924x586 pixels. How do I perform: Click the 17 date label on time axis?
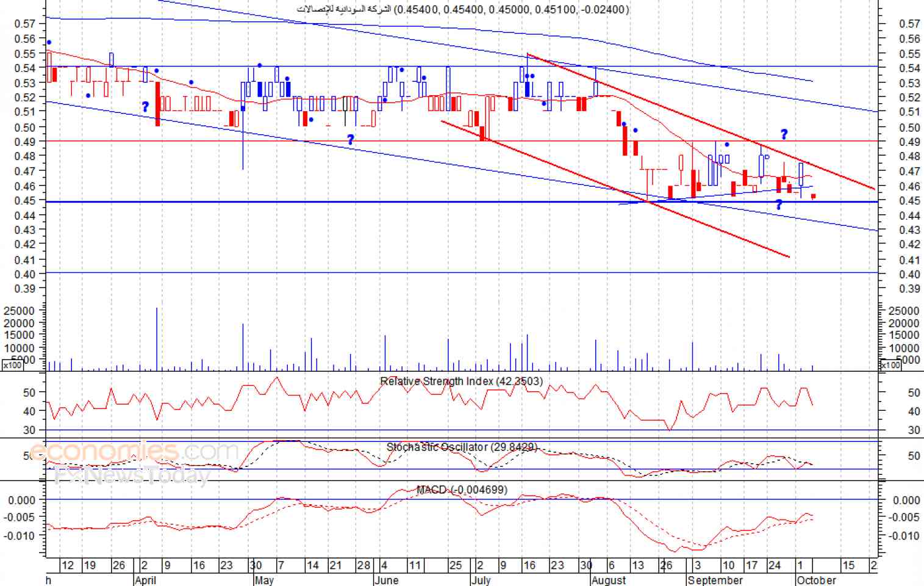[x=751, y=565]
